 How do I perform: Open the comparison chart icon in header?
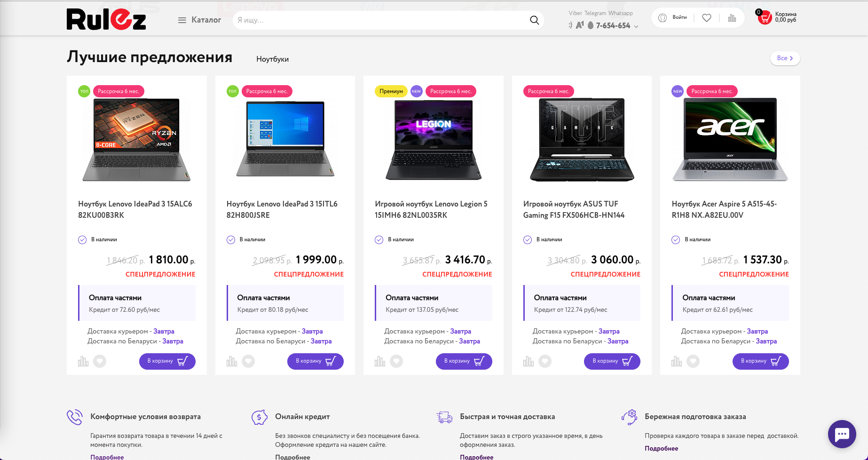point(732,18)
